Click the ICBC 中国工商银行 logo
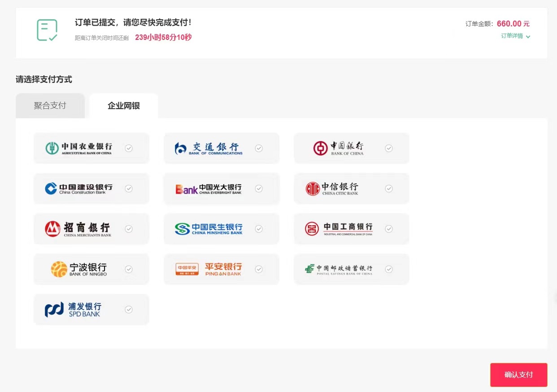 (339, 229)
